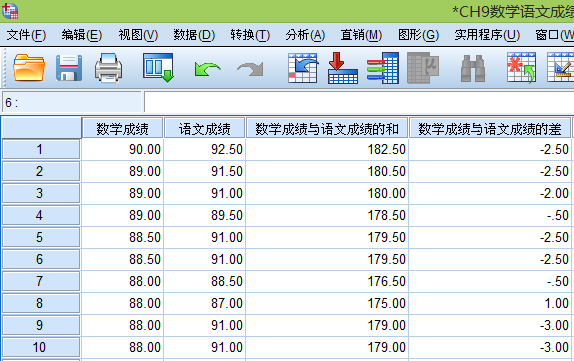Save the dataset with floppy icon
Image resolution: width=574 pixels, height=361 pixels.
pos(69,68)
